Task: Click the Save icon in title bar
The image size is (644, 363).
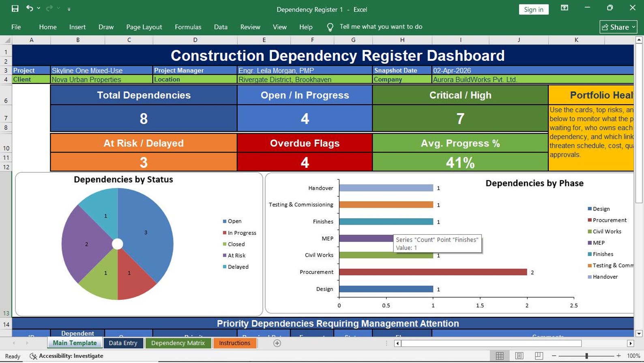Action: click(x=15, y=9)
